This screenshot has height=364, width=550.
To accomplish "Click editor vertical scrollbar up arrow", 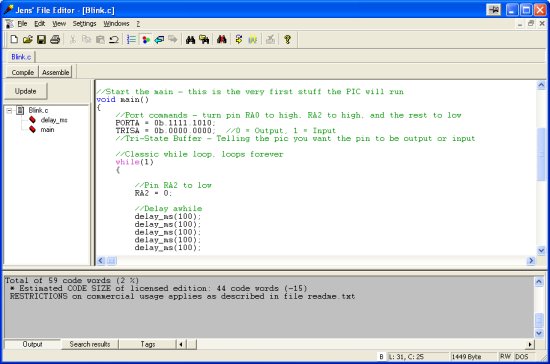I will click(x=541, y=85).
